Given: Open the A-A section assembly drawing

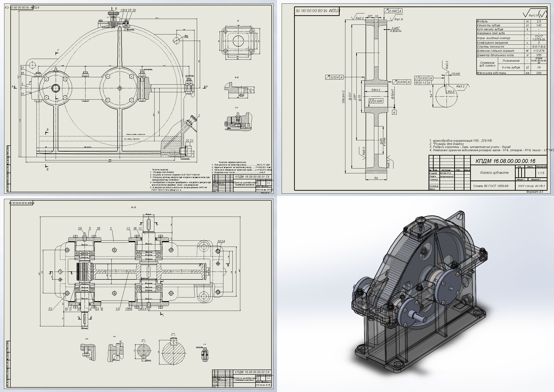Looking at the screenshot, I should [139, 294].
